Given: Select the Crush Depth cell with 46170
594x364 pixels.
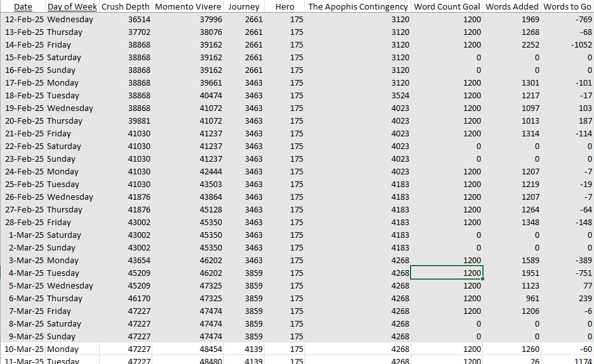Looking at the screenshot, I should click(x=139, y=298).
